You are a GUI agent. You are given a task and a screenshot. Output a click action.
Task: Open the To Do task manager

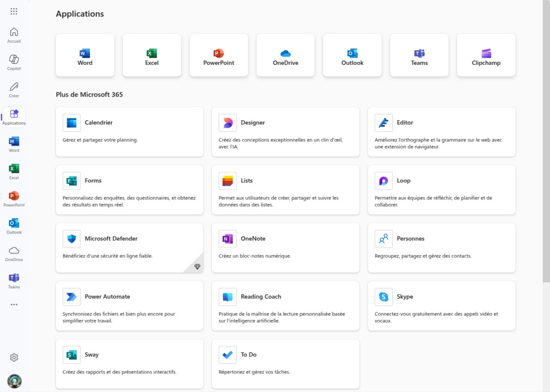285,364
